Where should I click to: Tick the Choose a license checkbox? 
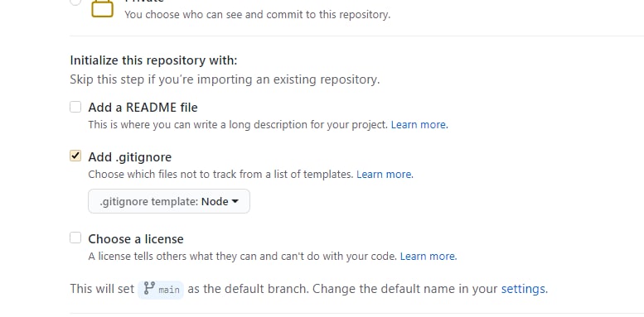[75, 238]
